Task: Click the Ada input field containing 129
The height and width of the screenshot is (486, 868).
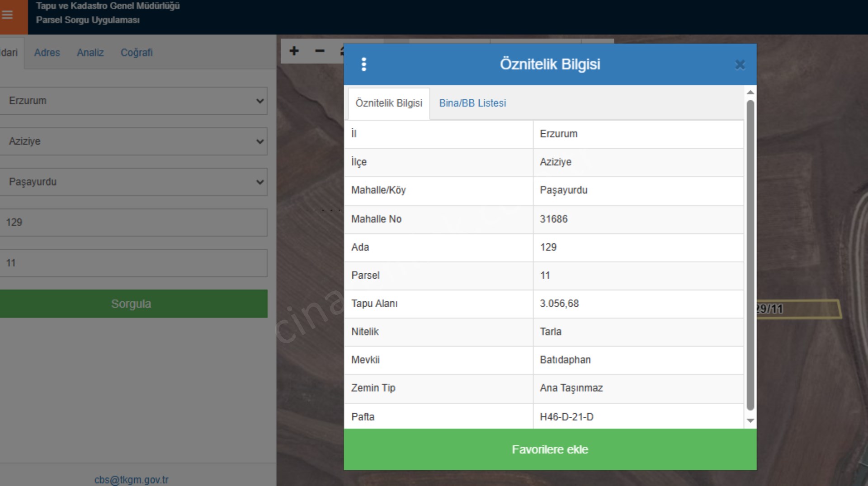Action: coord(133,222)
